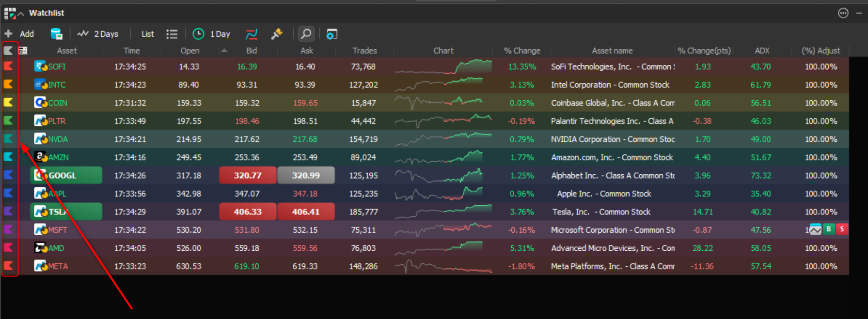Viewport: 868px width, 319px height.
Task: Sort by the Bid column header
Action: pyautogui.click(x=252, y=50)
